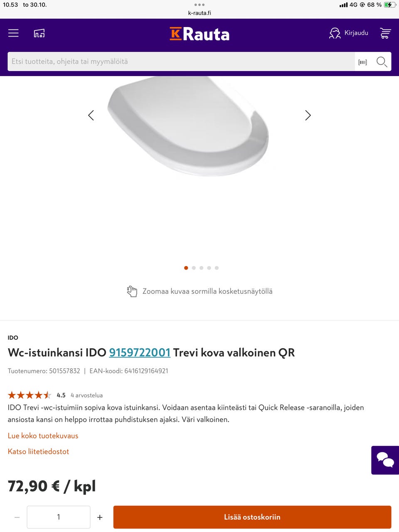Tap the barcode scanner icon
399x532 pixels.
(x=363, y=62)
